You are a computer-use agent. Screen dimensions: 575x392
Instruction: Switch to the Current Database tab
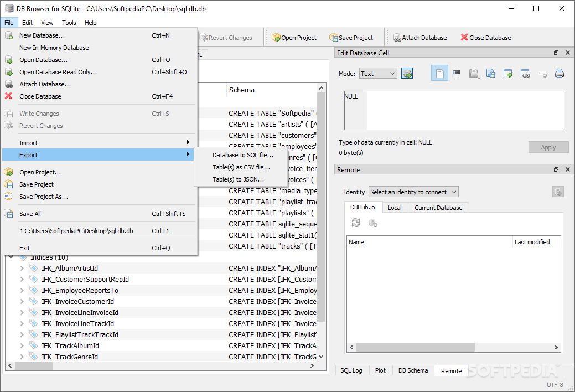(438, 208)
